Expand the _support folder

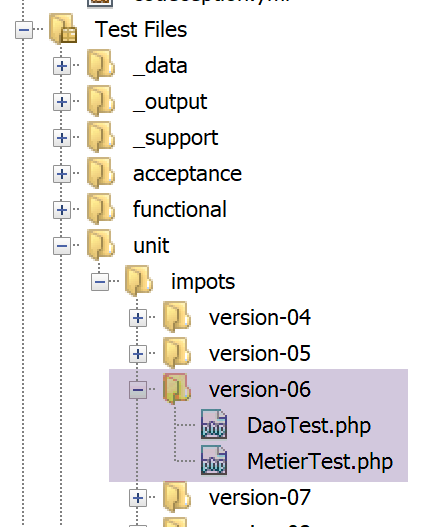pyautogui.click(x=62, y=138)
